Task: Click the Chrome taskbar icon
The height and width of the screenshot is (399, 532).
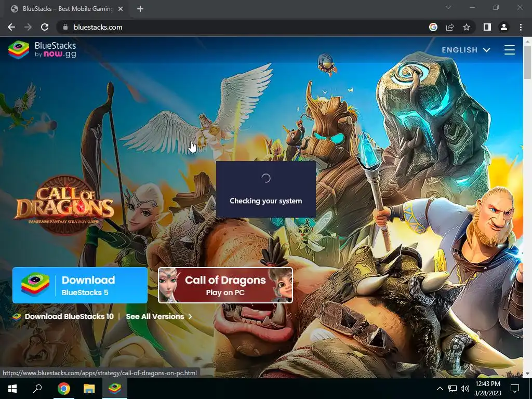Action: tap(63, 389)
